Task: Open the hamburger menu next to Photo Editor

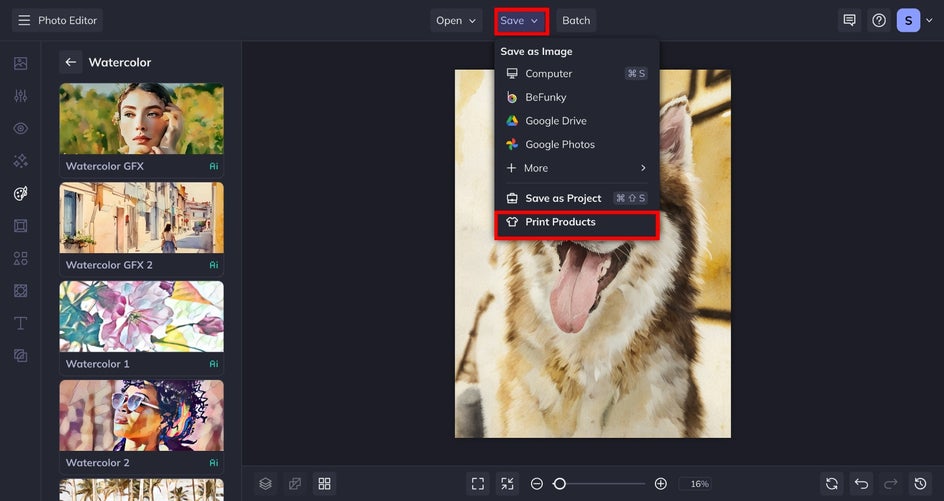Action: [x=24, y=20]
